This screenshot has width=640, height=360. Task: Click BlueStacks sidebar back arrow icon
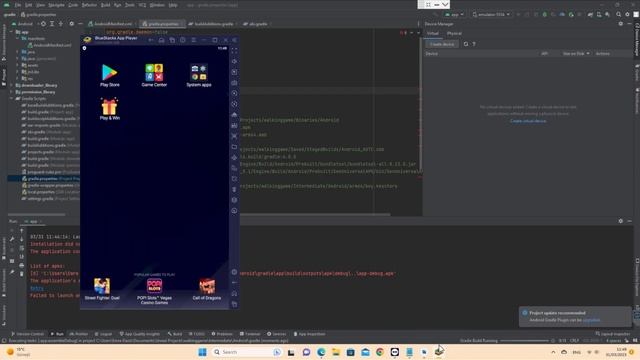(234, 282)
